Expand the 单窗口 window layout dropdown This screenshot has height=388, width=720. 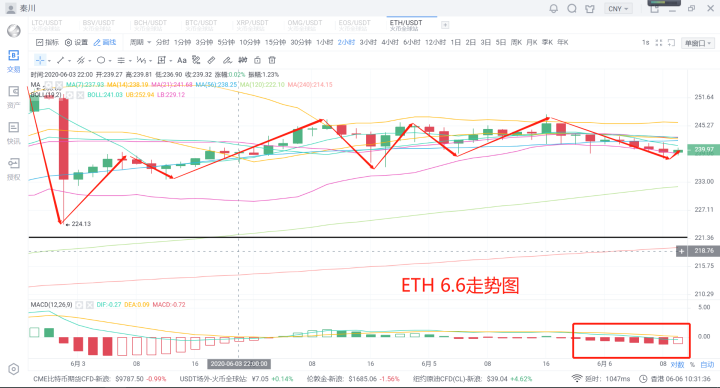pyautogui.click(x=698, y=43)
